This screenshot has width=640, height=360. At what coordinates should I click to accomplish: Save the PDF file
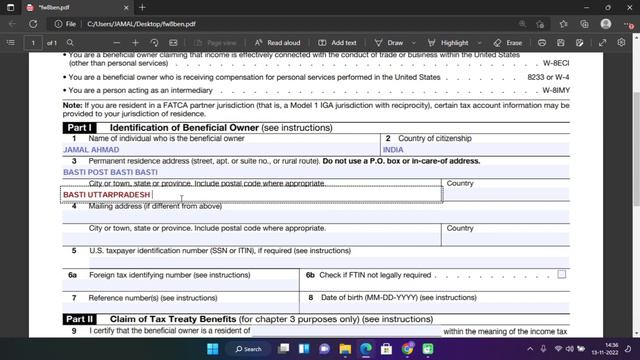[x=561, y=42]
